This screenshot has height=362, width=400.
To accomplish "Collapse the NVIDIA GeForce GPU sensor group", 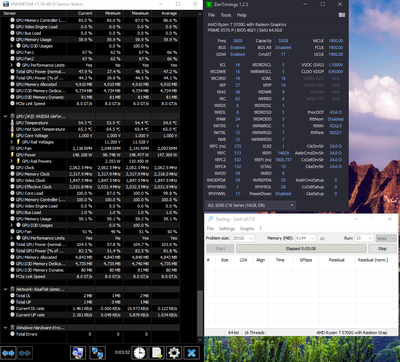I will click(5, 116).
